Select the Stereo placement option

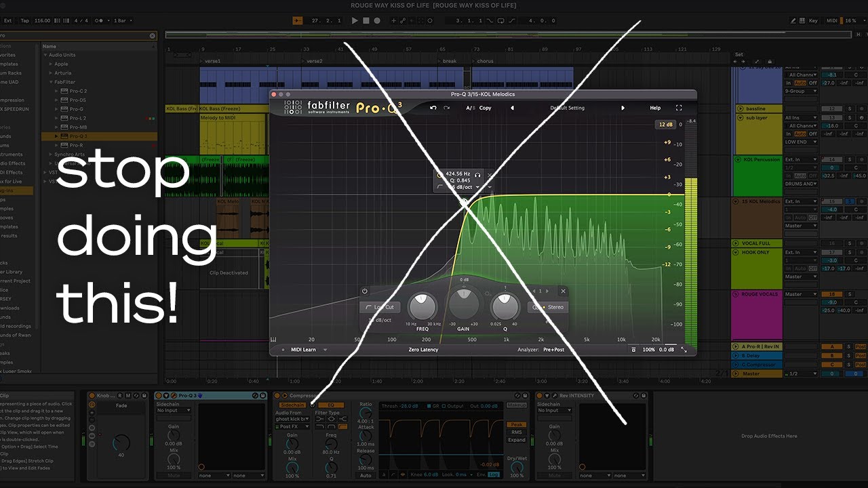(x=548, y=307)
